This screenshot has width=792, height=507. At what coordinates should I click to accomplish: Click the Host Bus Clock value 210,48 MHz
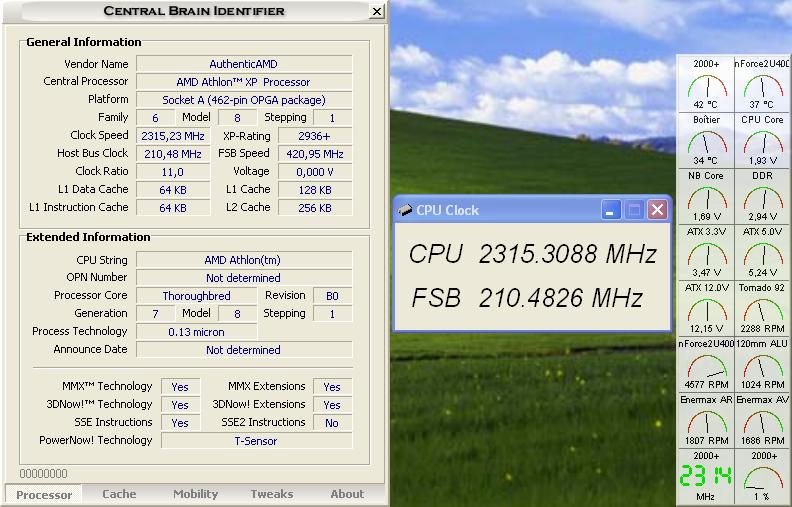tap(173, 154)
